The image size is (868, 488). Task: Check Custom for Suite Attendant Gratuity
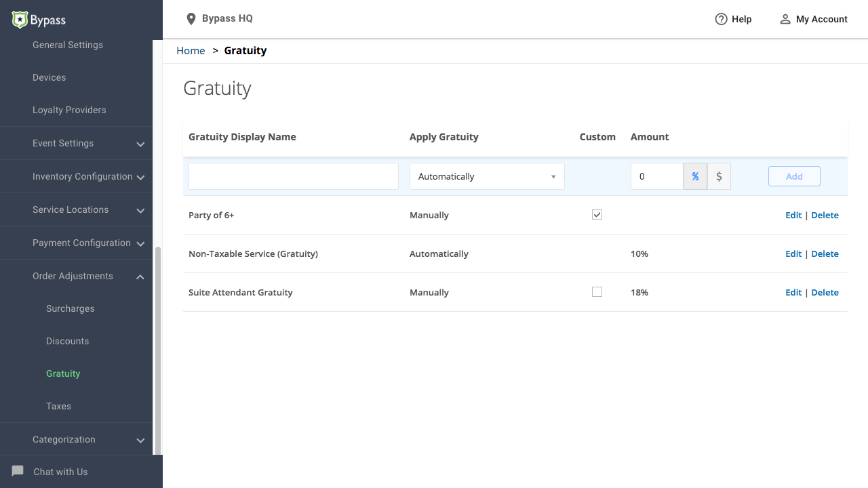[x=597, y=292]
